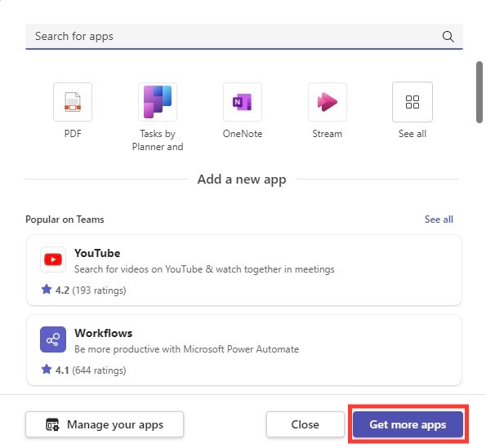
Task: Click the Workflows share icon
Action: [53, 339]
